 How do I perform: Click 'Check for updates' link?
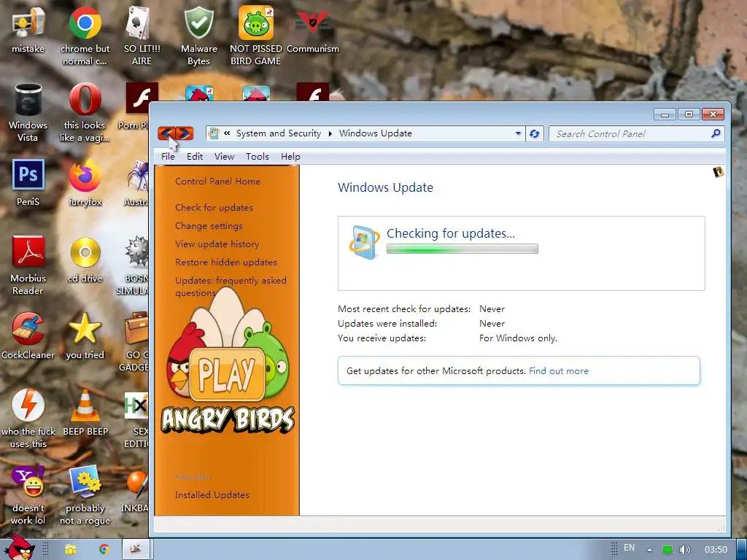click(214, 208)
